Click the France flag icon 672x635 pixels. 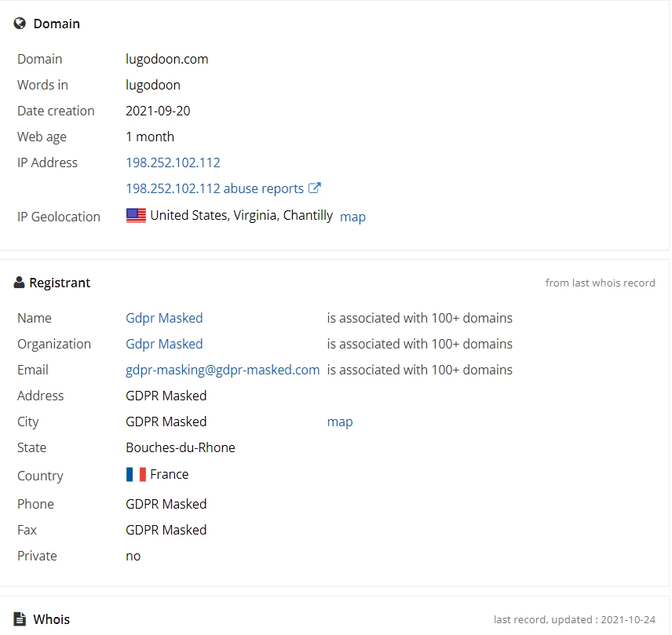pos(137,474)
